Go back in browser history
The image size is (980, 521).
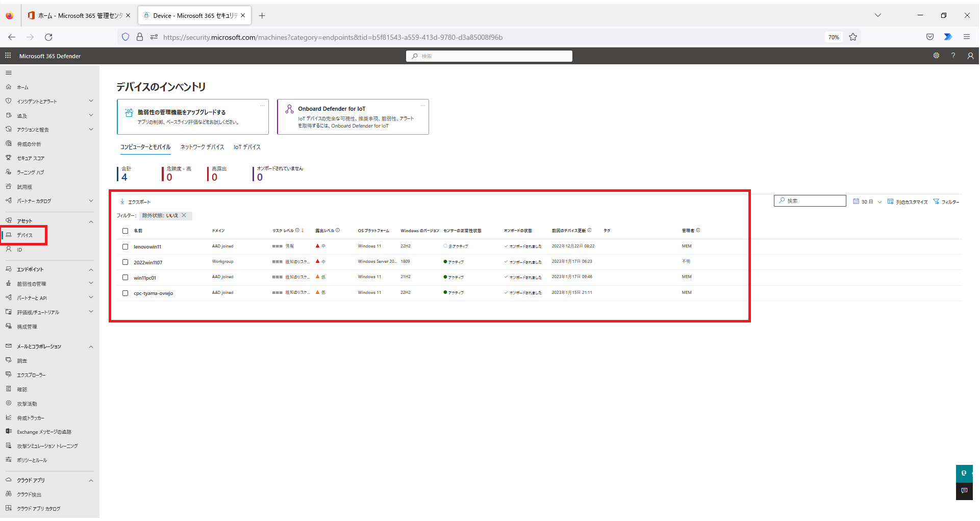[12, 37]
